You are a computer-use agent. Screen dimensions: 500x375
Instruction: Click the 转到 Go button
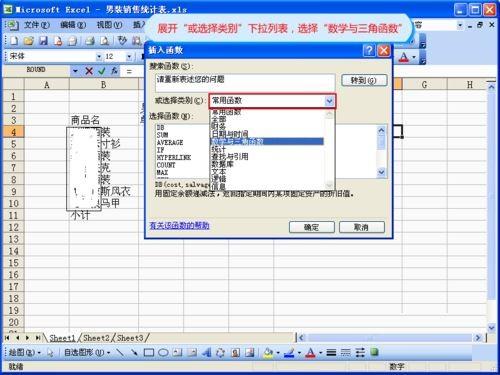coord(364,80)
